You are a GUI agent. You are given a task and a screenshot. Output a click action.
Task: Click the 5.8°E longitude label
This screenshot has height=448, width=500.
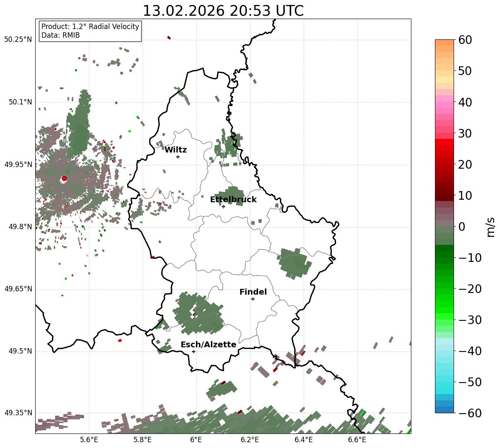[x=143, y=440]
